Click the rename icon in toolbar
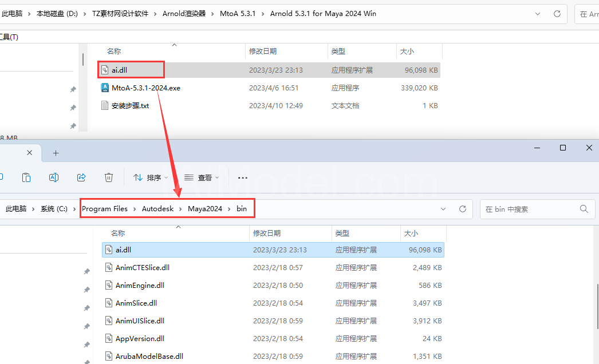599x364 pixels. point(54,177)
